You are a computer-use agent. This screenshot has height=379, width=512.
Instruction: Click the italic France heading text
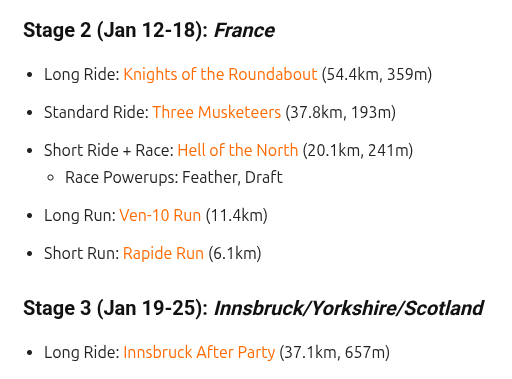[x=244, y=31]
